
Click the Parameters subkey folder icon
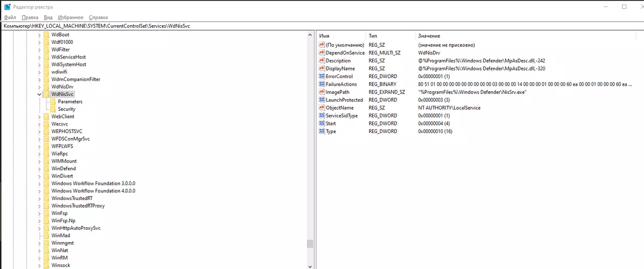pos(53,101)
